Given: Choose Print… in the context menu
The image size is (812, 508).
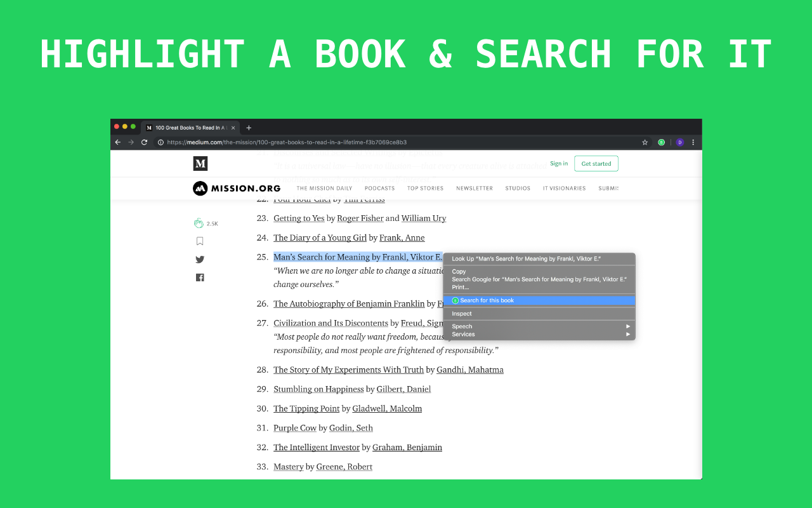Looking at the screenshot, I should pos(539,288).
